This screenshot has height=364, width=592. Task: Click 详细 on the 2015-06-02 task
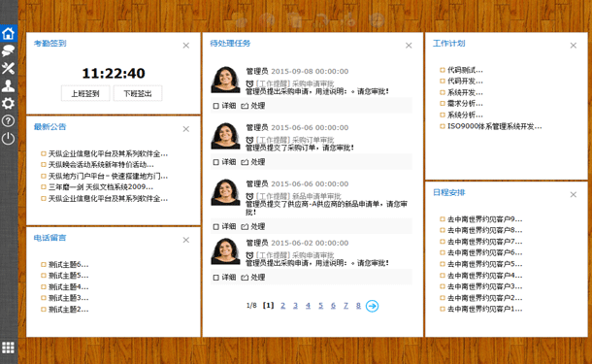224,278
